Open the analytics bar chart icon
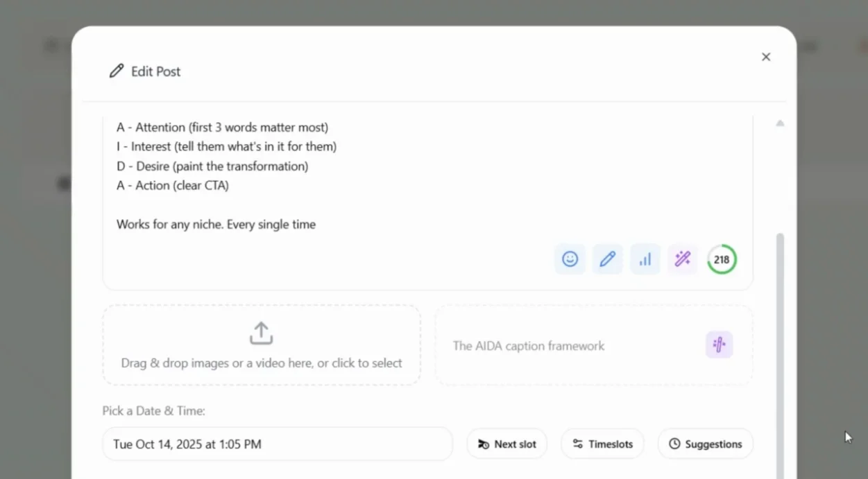The image size is (868, 479). tap(645, 259)
